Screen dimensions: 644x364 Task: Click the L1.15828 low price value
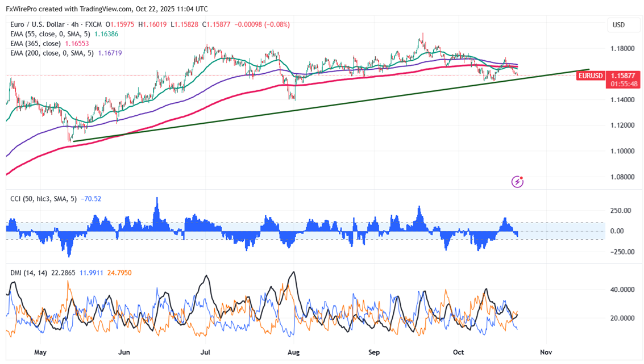(x=184, y=24)
